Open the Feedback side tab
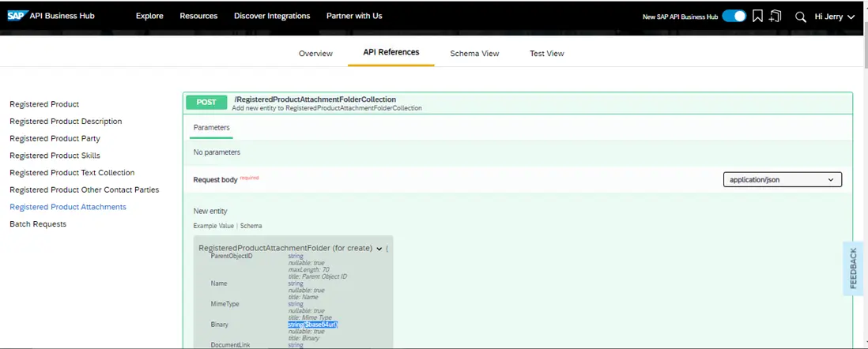This screenshot has width=868, height=349. coord(853,268)
